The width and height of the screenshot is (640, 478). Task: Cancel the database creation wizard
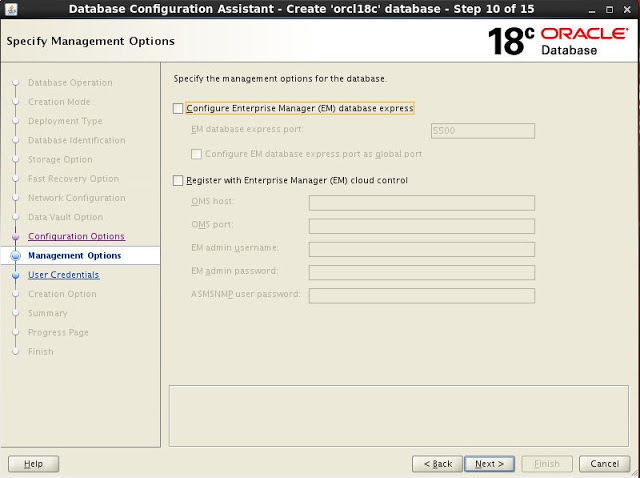click(x=604, y=464)
